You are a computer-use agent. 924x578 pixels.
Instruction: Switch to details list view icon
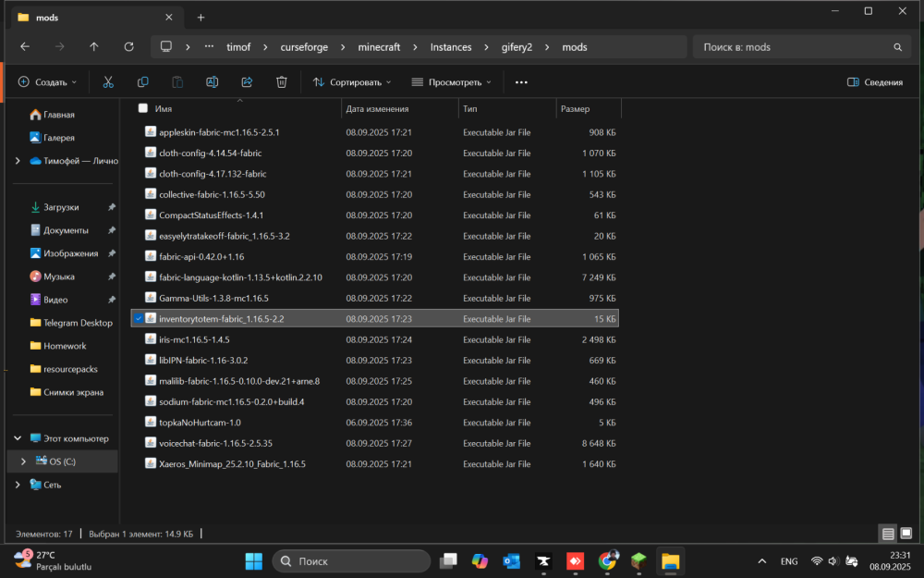pyautogui.click(x=888, y=534)
